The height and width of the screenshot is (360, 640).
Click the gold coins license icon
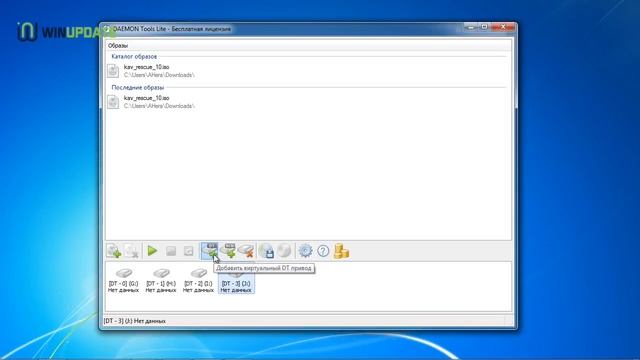tap(341, 251)
